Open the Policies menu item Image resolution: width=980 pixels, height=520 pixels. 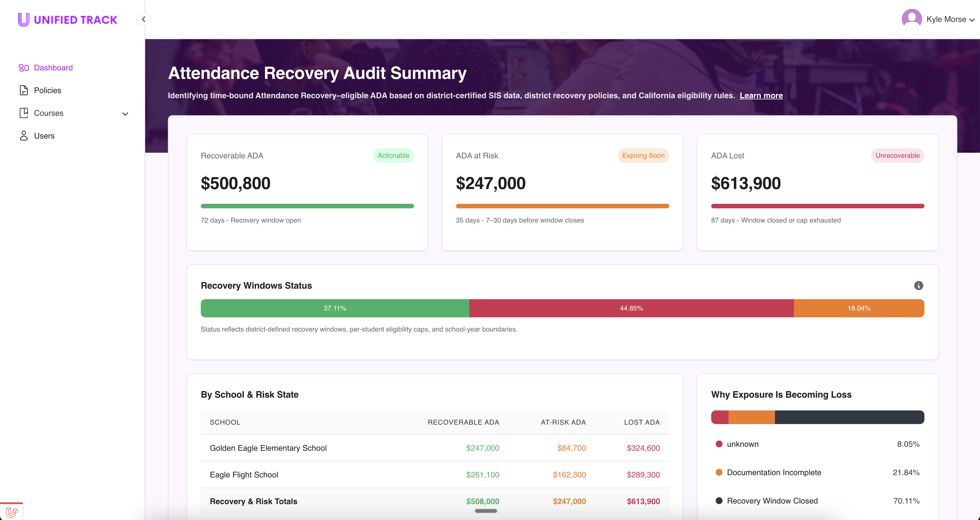click(48, 90)
